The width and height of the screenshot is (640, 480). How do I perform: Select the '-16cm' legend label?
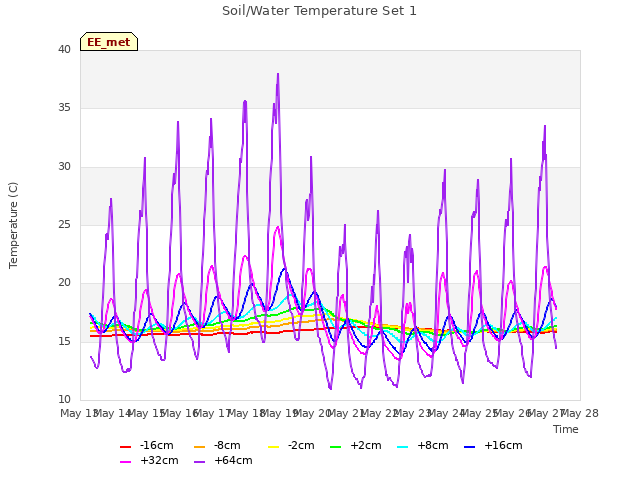156,445
